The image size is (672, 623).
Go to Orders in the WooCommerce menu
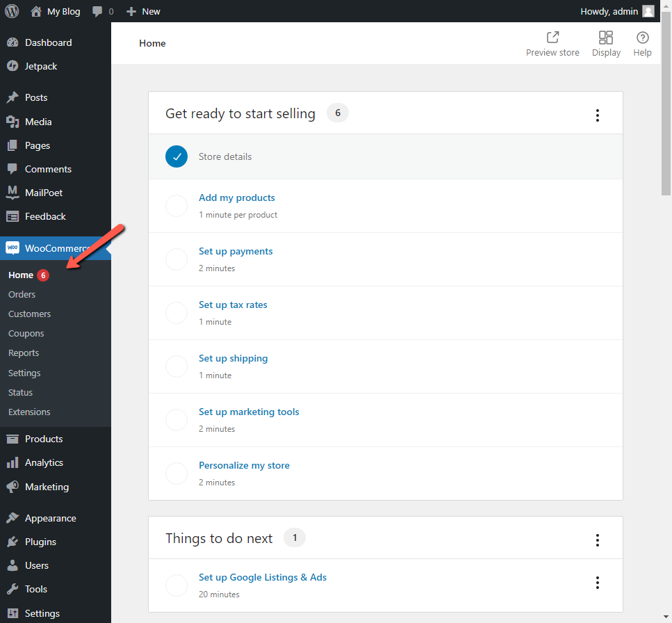click(22, 294)
